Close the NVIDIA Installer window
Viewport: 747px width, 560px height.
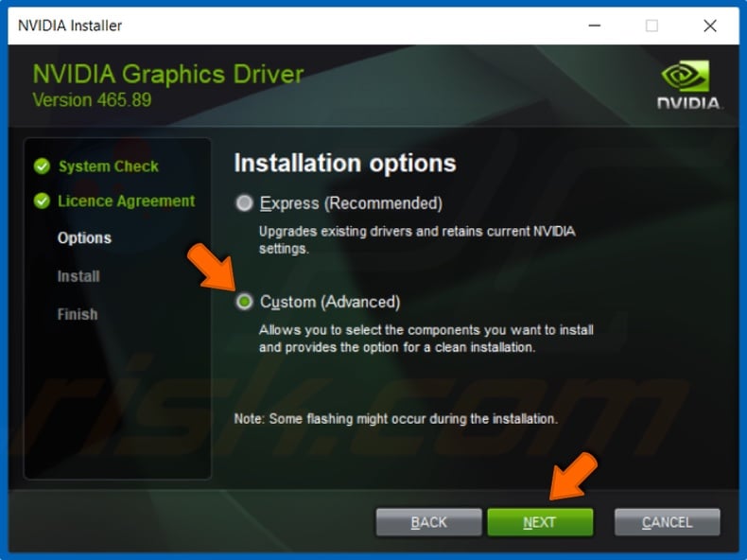pyautogui.click(x=710, y=26)
